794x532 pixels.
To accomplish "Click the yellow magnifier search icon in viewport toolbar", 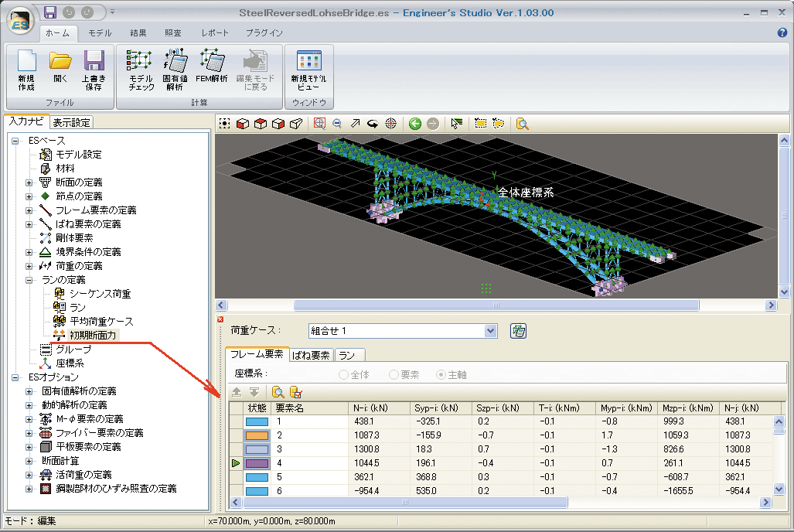I will 522,124.
